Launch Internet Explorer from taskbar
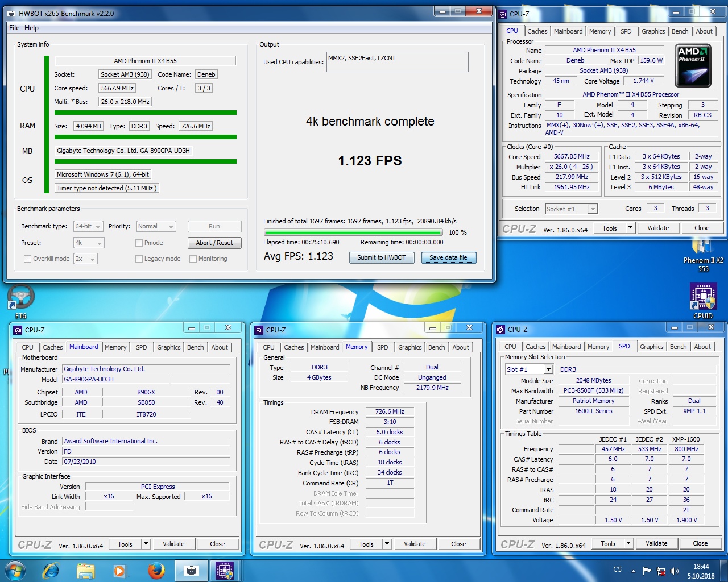728x582 pixels. pyautogui.click(x=51, y=570)
